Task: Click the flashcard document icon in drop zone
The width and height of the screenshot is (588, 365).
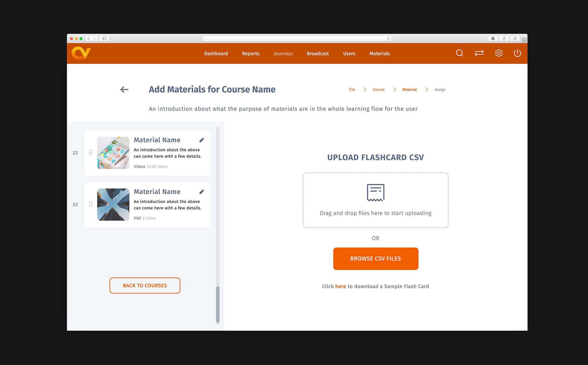Action: 375,193
